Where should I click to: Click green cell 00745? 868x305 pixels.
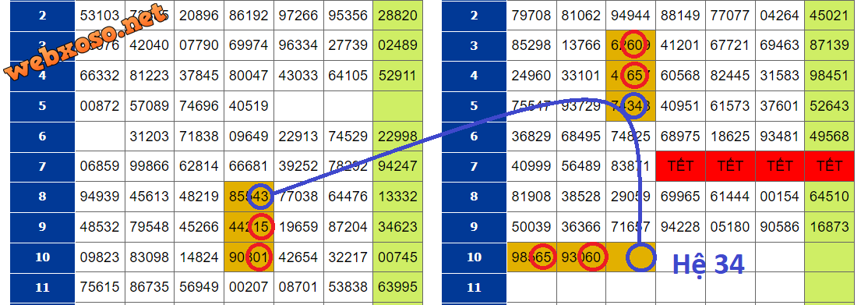(x=397, y=257)
